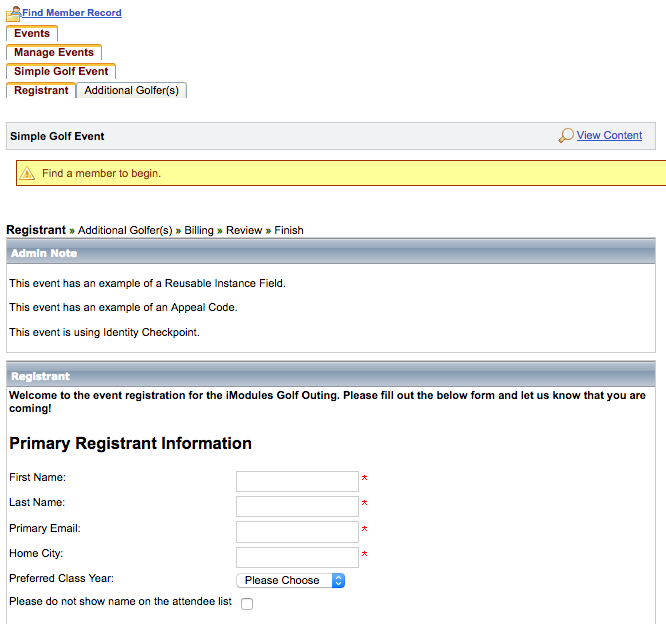Focus the First Name input field
The height and width of the screenshot is (624, 666).
click(x=297, y=481)
